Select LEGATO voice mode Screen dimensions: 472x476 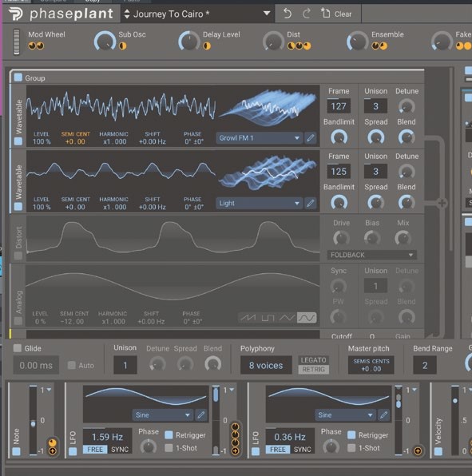(313, 360)
